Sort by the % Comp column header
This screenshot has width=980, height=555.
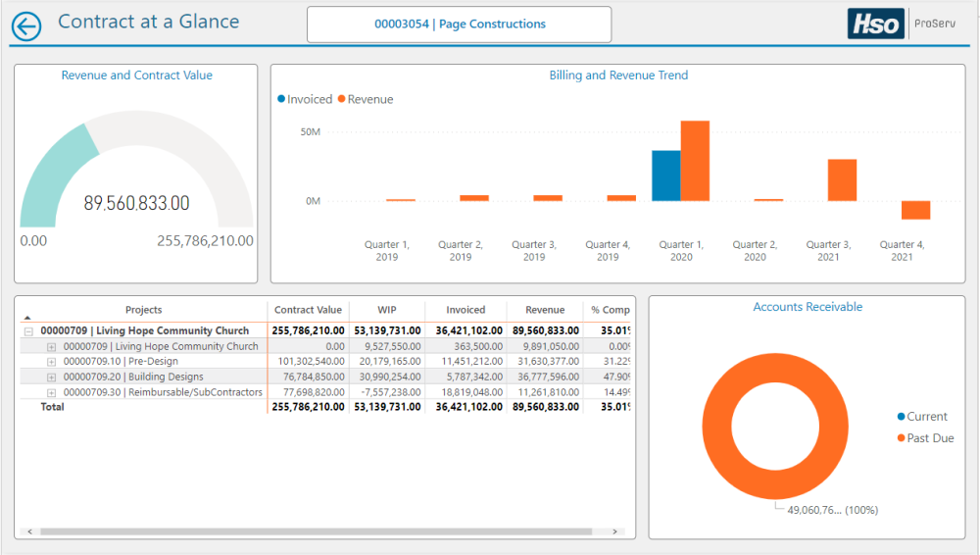click(611, 310)
